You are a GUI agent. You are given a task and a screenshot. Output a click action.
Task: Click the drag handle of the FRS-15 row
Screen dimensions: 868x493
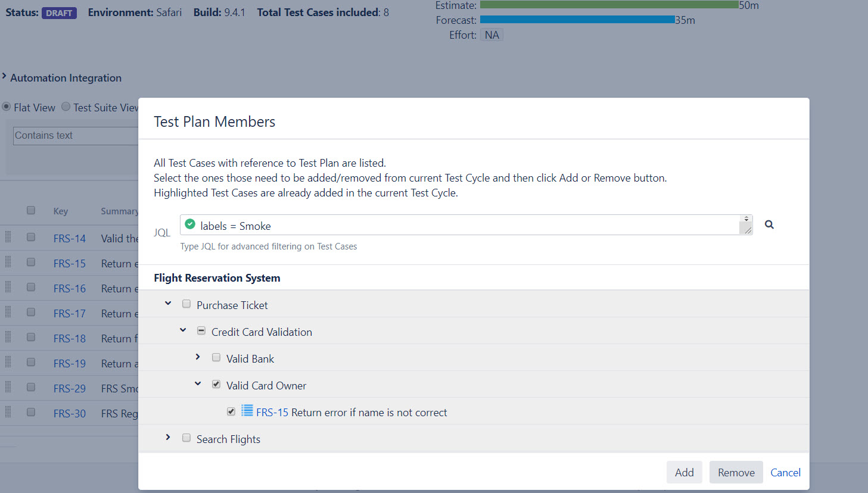point(8,262)
